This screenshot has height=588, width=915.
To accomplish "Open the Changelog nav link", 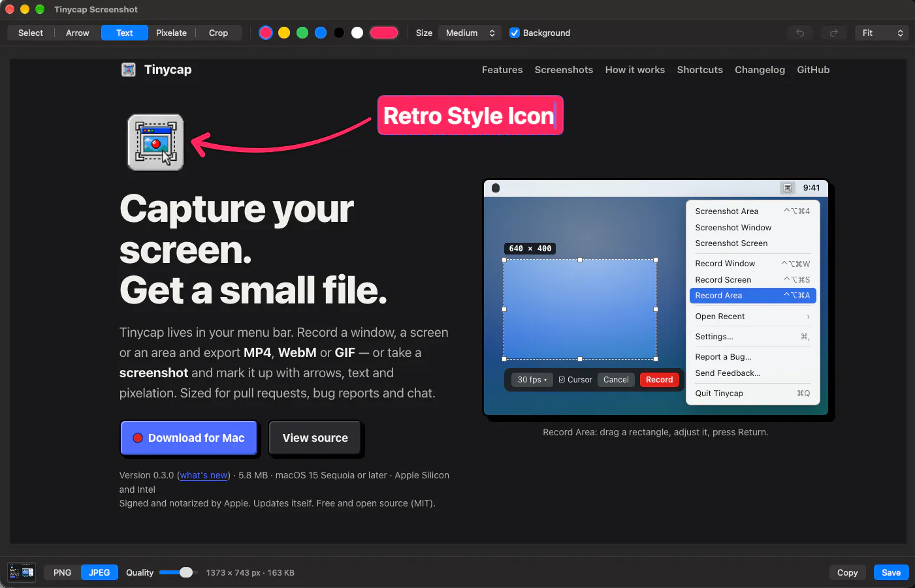I will pos(760,70).
